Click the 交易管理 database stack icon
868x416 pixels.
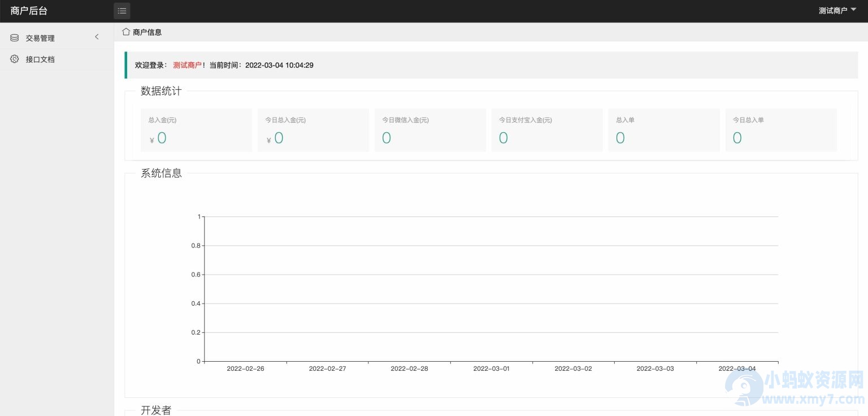(x=14, y=38)
